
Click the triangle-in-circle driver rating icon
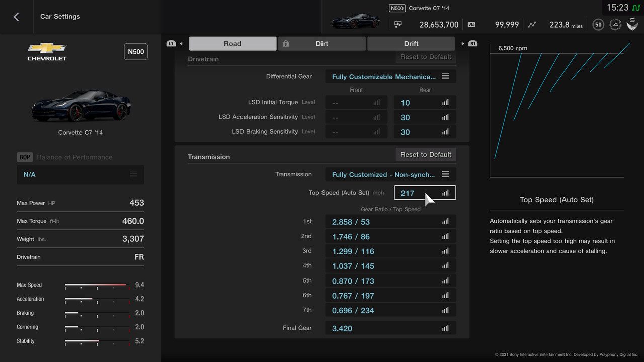point(615,24)
